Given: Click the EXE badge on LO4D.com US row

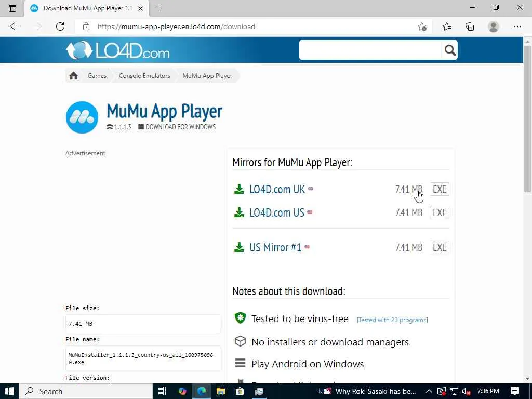Looking at the screenshot, I should tap(440, 212).
